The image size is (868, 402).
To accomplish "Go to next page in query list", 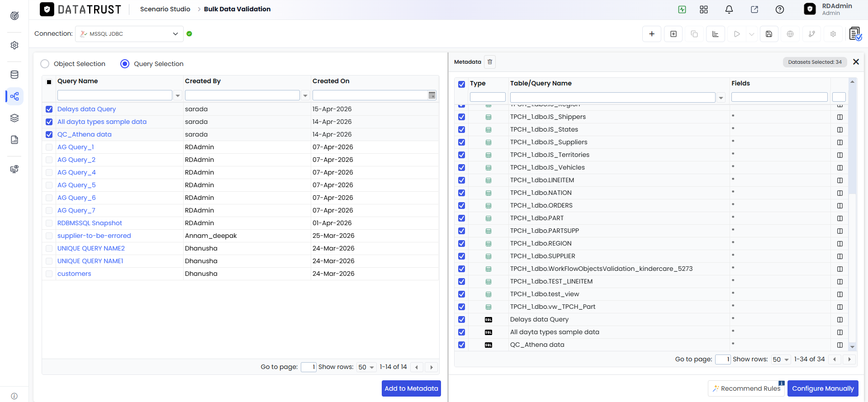I will click(x=432, y=367).
